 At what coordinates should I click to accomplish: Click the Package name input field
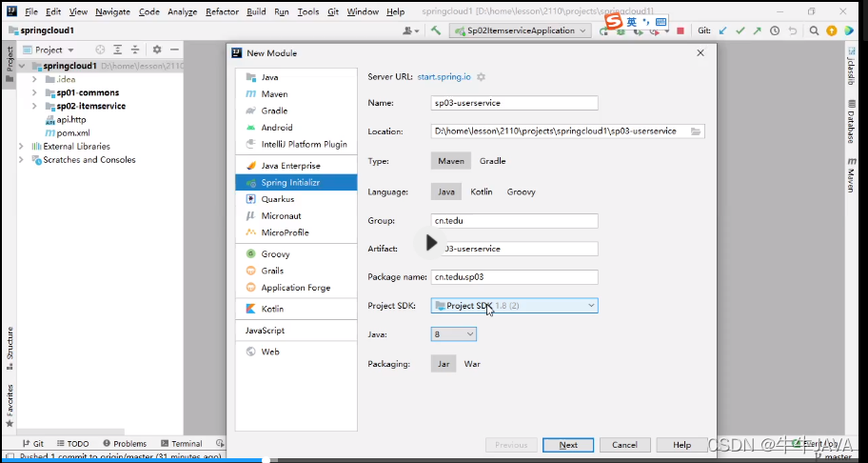514,277
